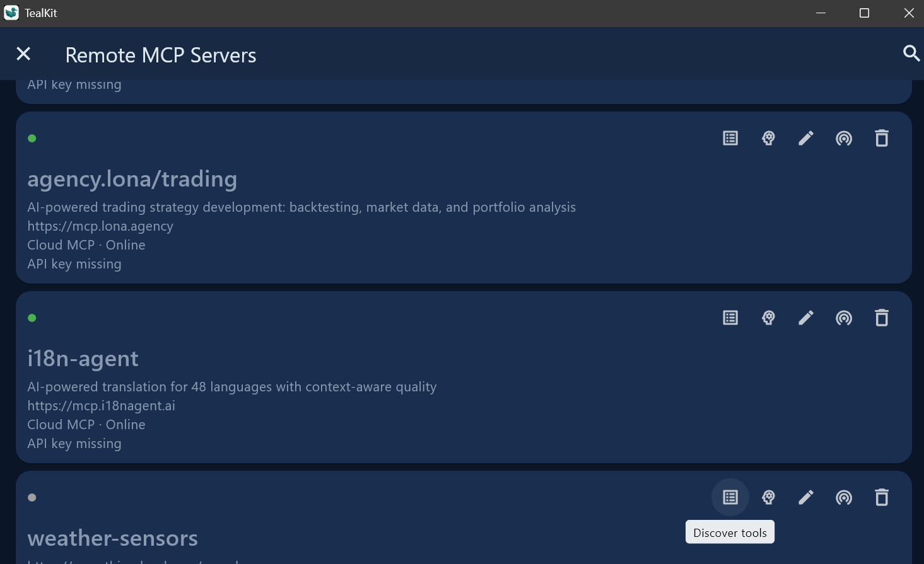Discover tools for i18n-agent
This screenshot has width=924, height=564.
[x=730, y=318]
